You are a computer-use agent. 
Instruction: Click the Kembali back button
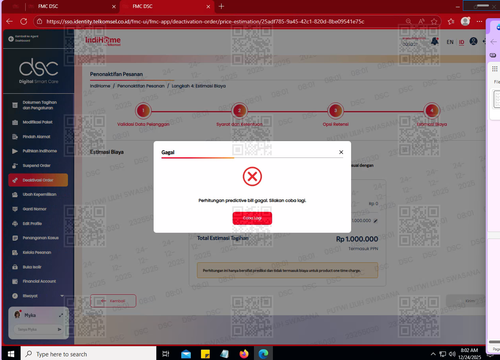(x=113, y=301)
